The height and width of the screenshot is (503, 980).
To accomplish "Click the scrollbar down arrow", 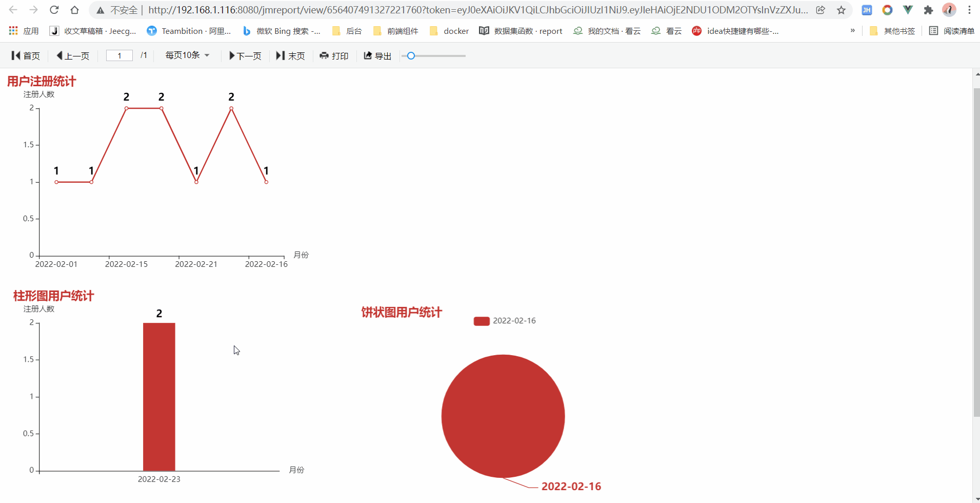I will click(976, 499).
